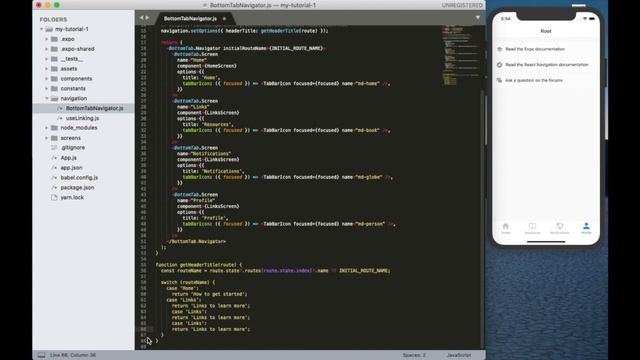Image resolution: width=640 pixels, height=360 pixels.
Task: Click the .expo folder icon
Action: pos(54,39)
